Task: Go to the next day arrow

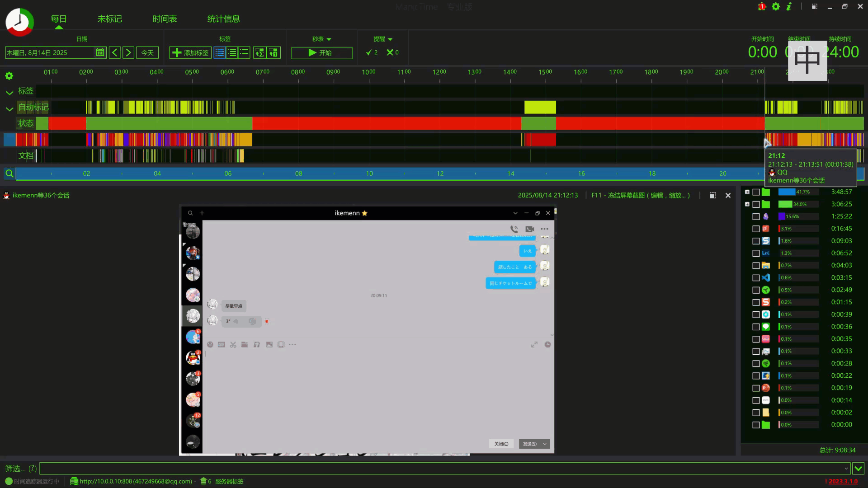Action: coord(128,52)
